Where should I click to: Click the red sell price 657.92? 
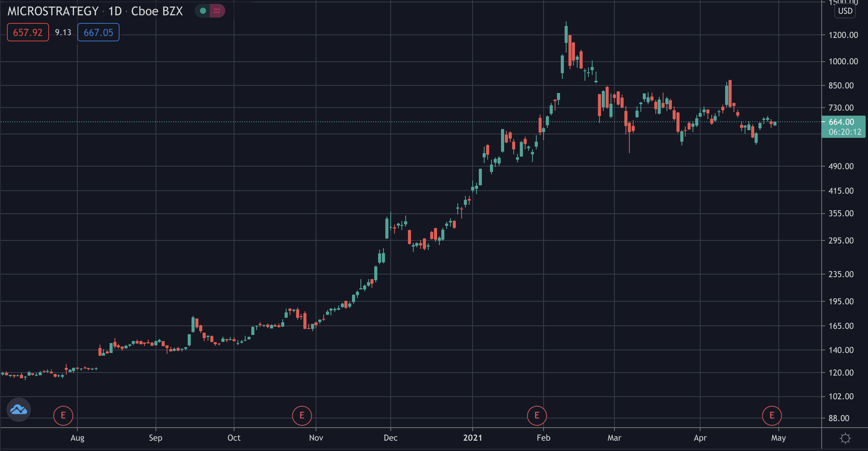pos(28,33)
